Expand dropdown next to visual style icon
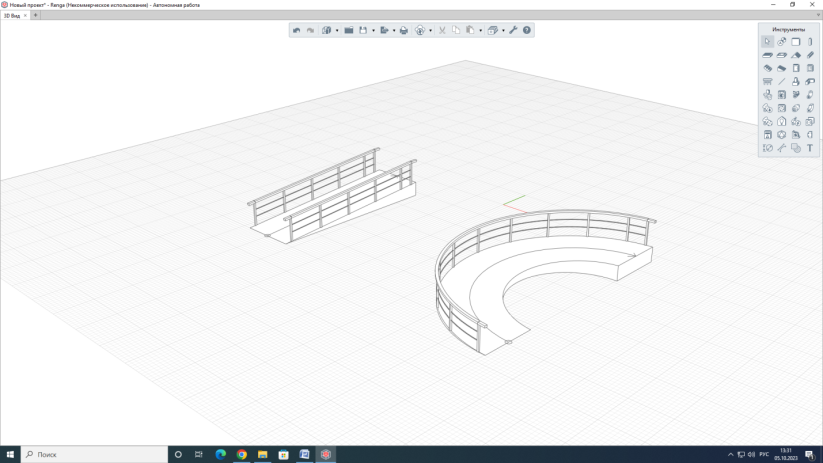 pos(503,30)
